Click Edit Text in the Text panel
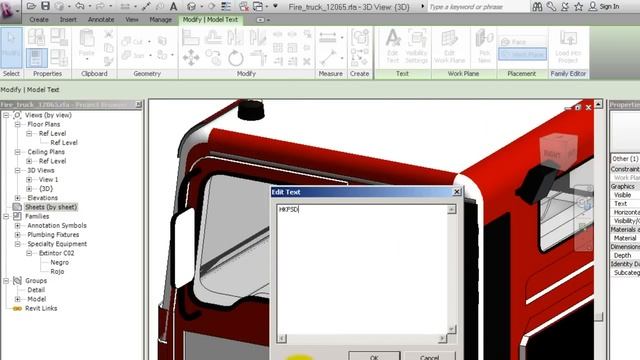The width and height of the screenshot is (640, 360). 393,46
